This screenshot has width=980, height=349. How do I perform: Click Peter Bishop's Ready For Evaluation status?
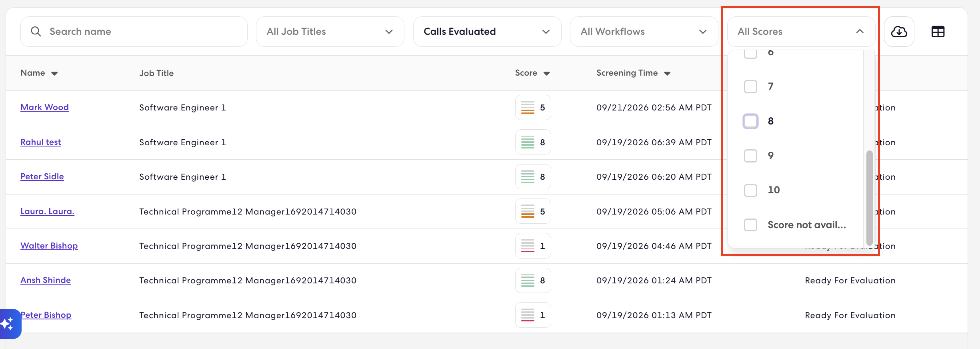tap(850, 315)
